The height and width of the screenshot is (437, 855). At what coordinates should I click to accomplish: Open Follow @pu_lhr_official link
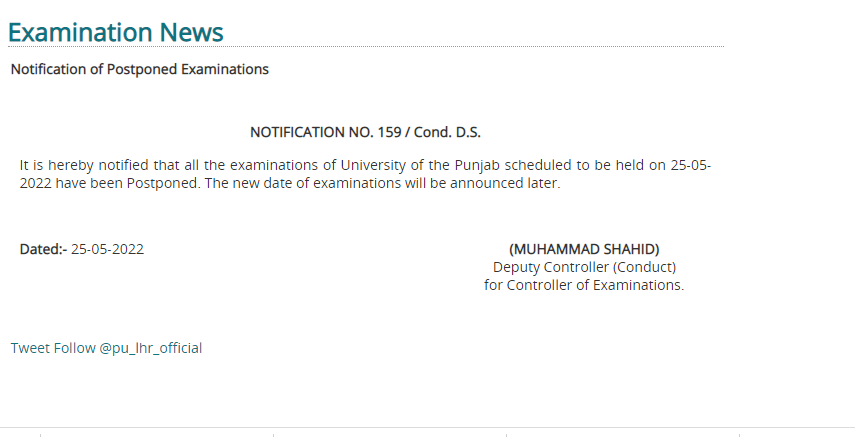coord(128,348)
